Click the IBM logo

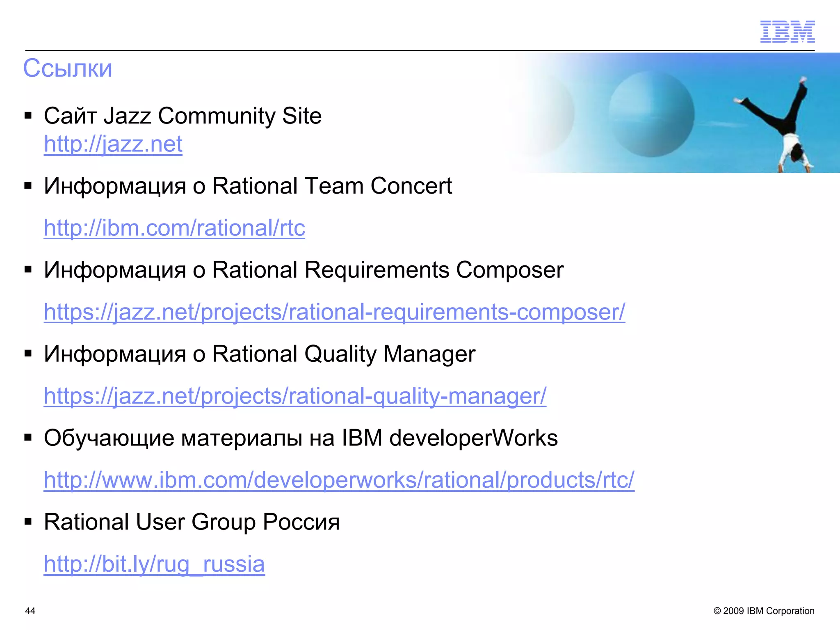pos(787,32)
